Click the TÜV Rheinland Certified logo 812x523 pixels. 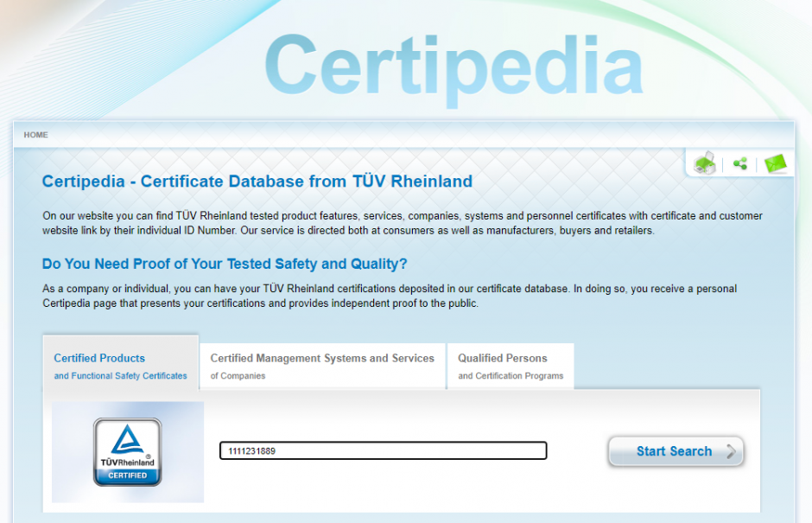[x=127, y=452]
